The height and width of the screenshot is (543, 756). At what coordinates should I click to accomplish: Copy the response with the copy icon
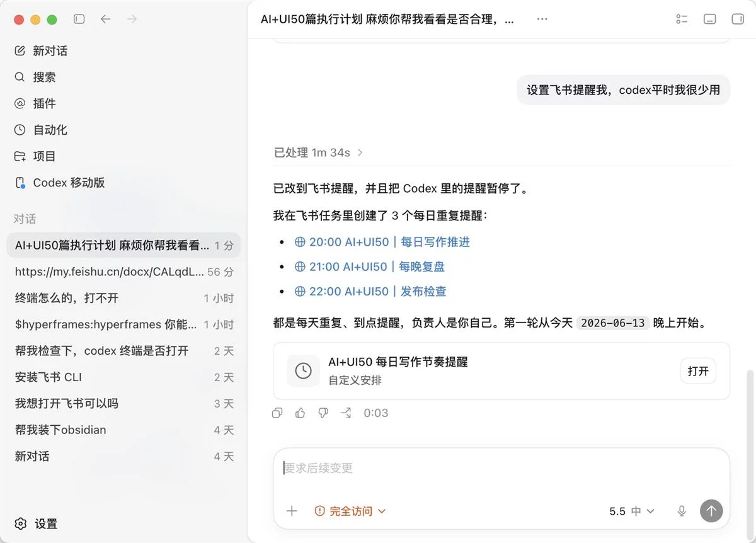point(277,413)
